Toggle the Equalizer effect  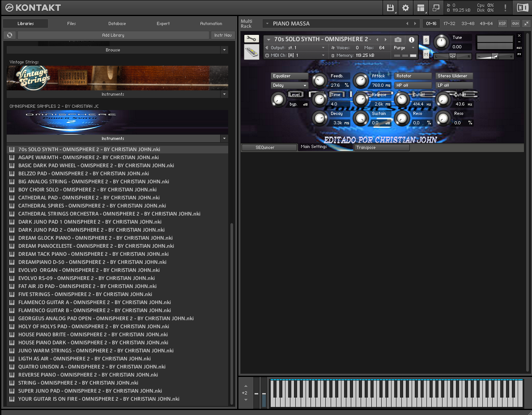coord(289,76)
